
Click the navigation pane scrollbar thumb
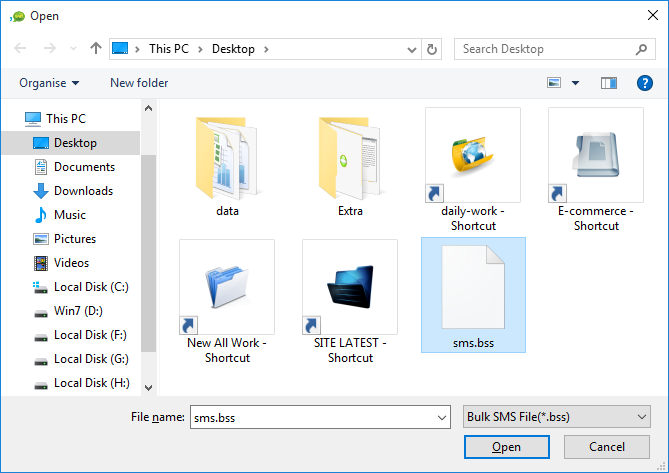[148, 253]
